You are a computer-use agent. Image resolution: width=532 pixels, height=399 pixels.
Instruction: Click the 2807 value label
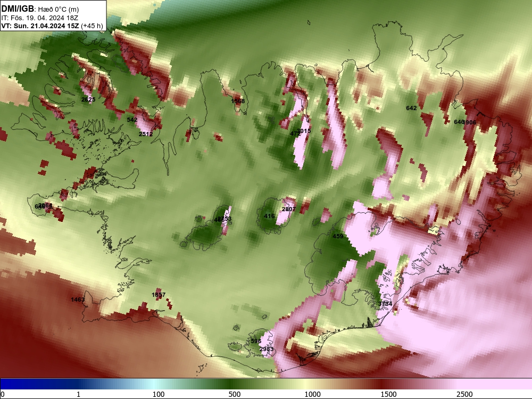(289, 209)
